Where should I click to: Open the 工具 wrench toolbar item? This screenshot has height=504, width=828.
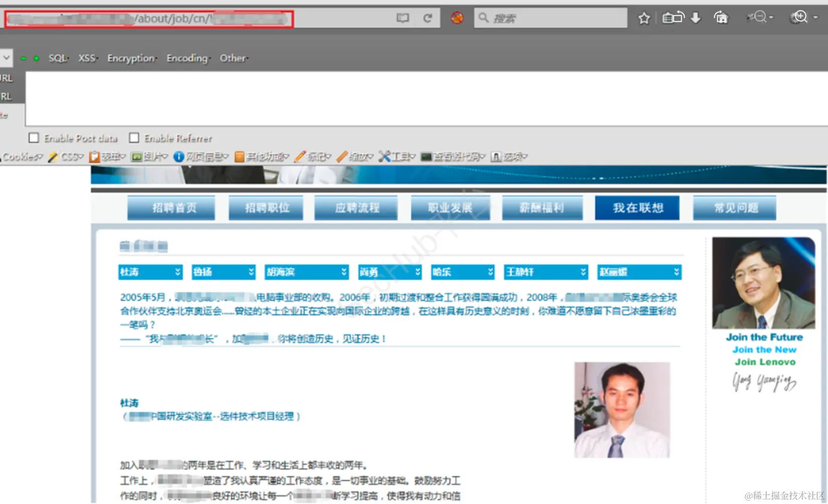click(397, 157)
